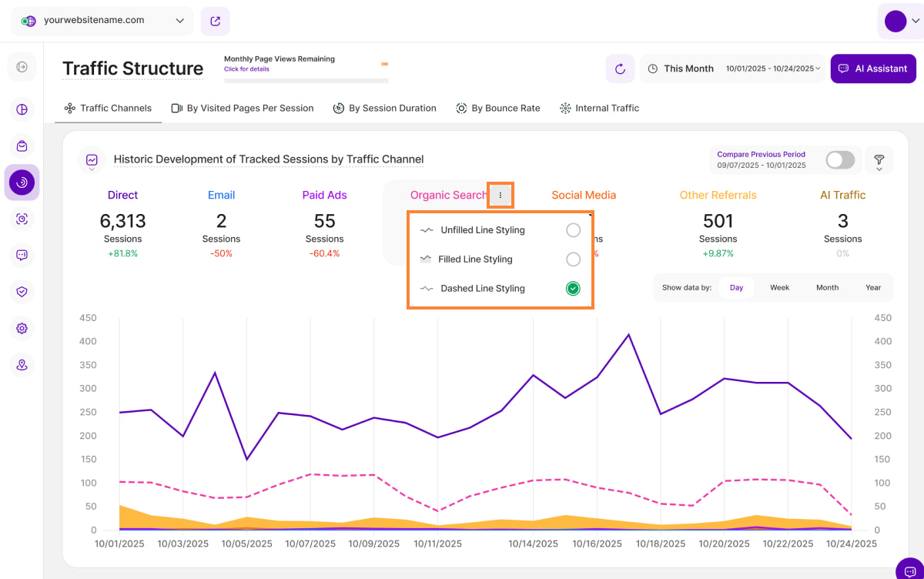Select Unfilled Line Styling radio option
Viewport: 924px width, 579px height.
[572, 230]
